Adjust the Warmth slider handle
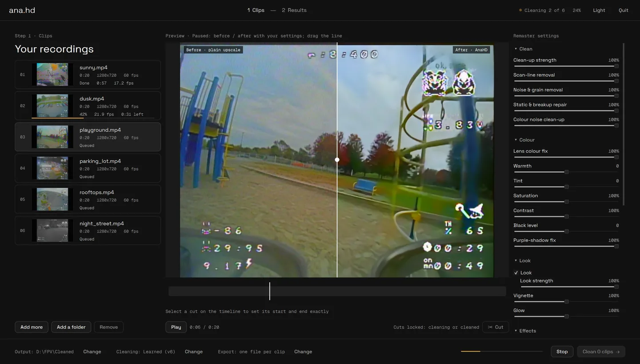640x364 pixels. pyautogui.click(x=566, y=172)
